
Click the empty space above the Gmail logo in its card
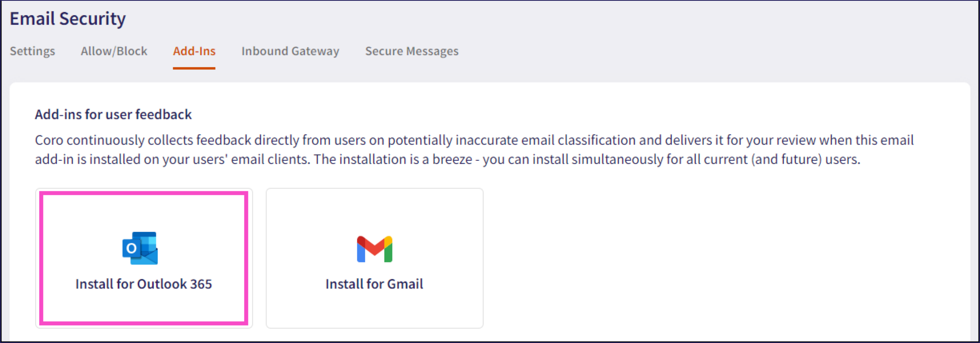(374, 212)
